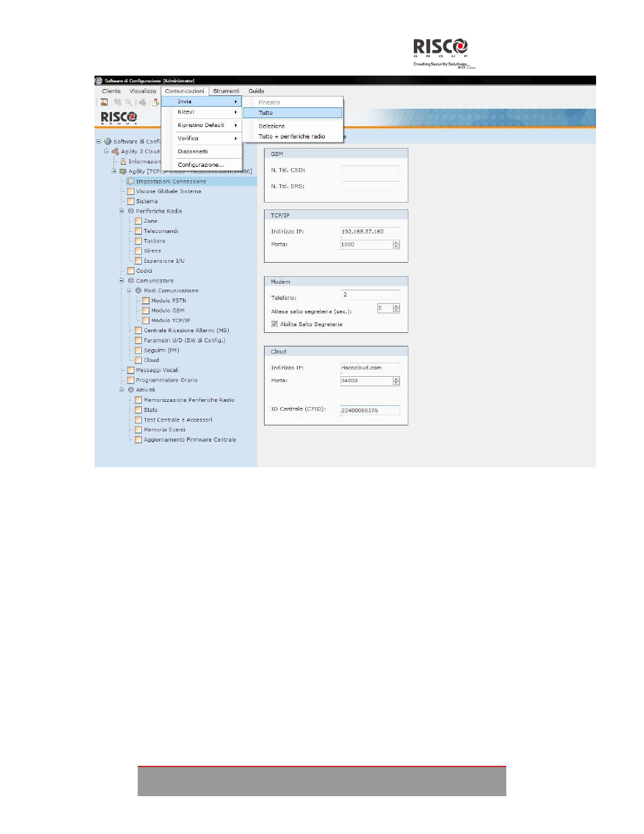Adjust the TCP/IP Porta spinner arrows
Screen dimensions: 644x834
pos(396,244)
